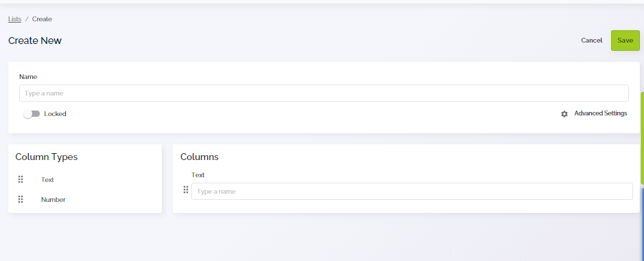The image size is (644, 261).
Task: Go back to Lists via breadcrumb
Action: (x=15, y=19)
